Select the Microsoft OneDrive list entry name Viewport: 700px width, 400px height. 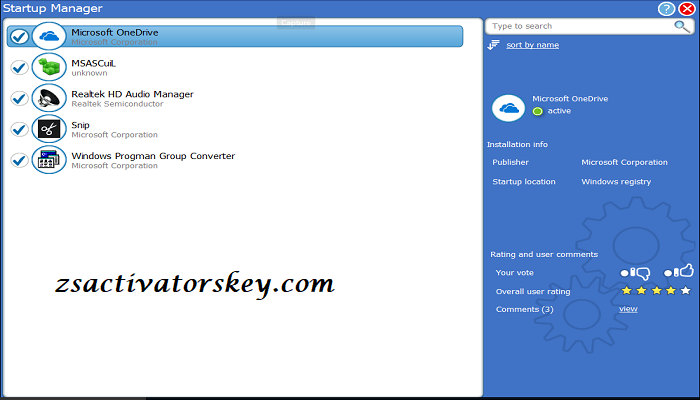point(115,33)
